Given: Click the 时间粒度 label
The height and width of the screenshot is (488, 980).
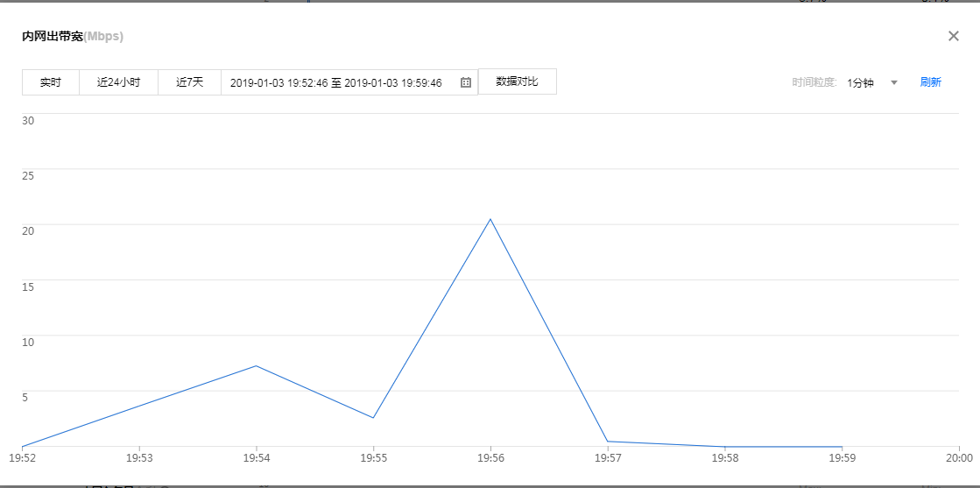Looking at the screenshot, I should point(814,82).
